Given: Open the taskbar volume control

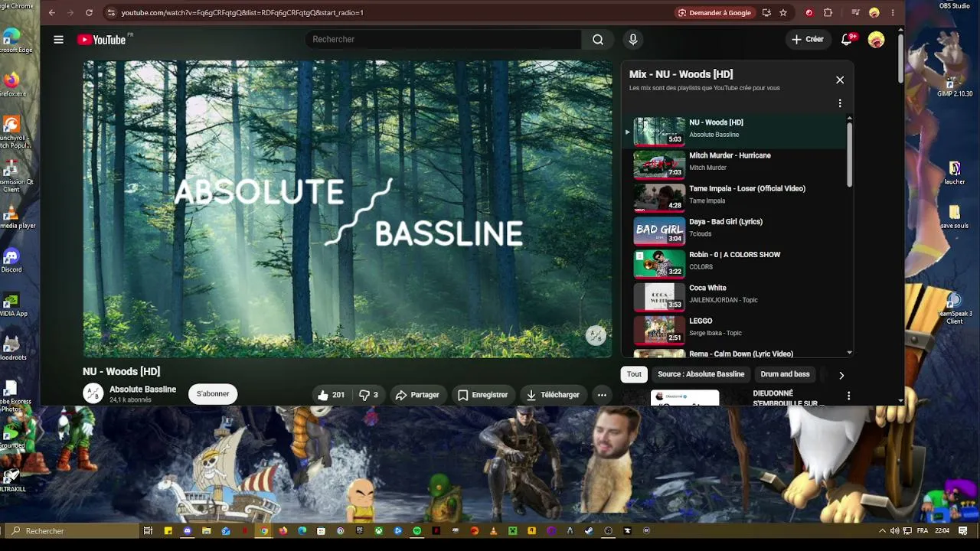Looking at the screenshot, I should pyautogui.click(x=894, y=530).
